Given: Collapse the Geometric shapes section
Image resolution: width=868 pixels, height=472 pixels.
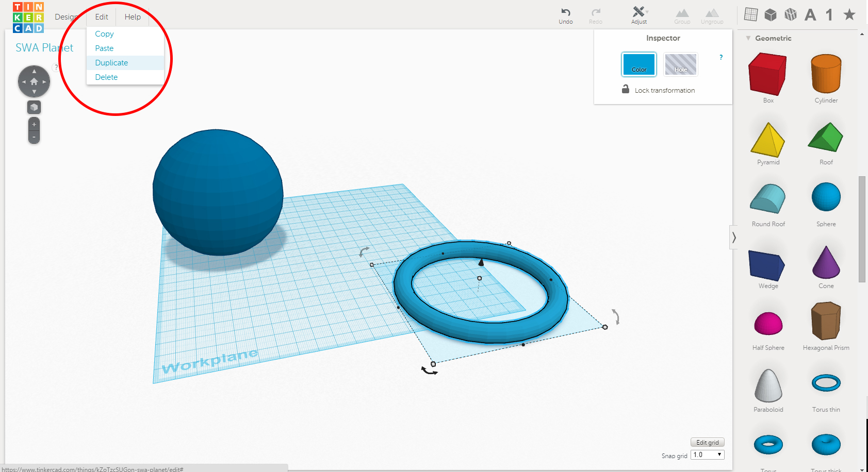Looking at the screenshot, I should pyautogui.click(x=748, y=38).
